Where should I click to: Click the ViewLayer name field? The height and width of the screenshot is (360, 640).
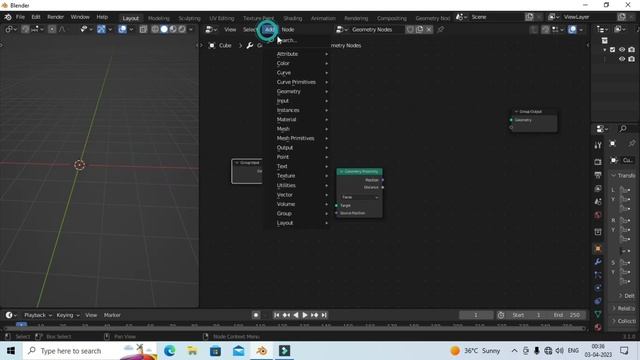[589, 17]
